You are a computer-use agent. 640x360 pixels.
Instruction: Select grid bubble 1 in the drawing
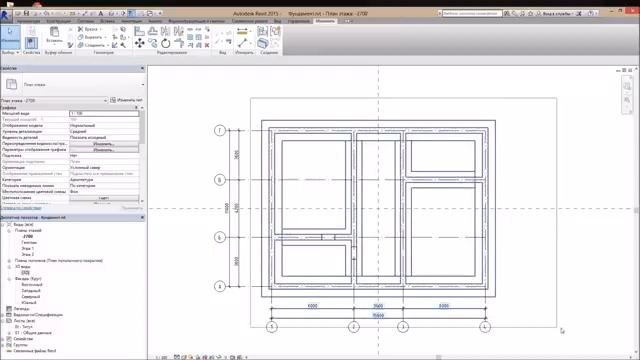[x=272, y=327]
